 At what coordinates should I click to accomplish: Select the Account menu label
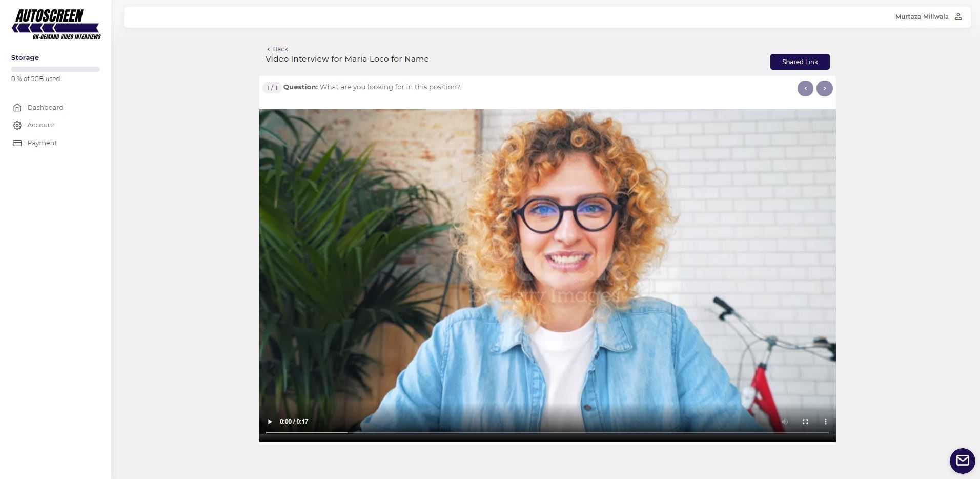pos(41,125)
